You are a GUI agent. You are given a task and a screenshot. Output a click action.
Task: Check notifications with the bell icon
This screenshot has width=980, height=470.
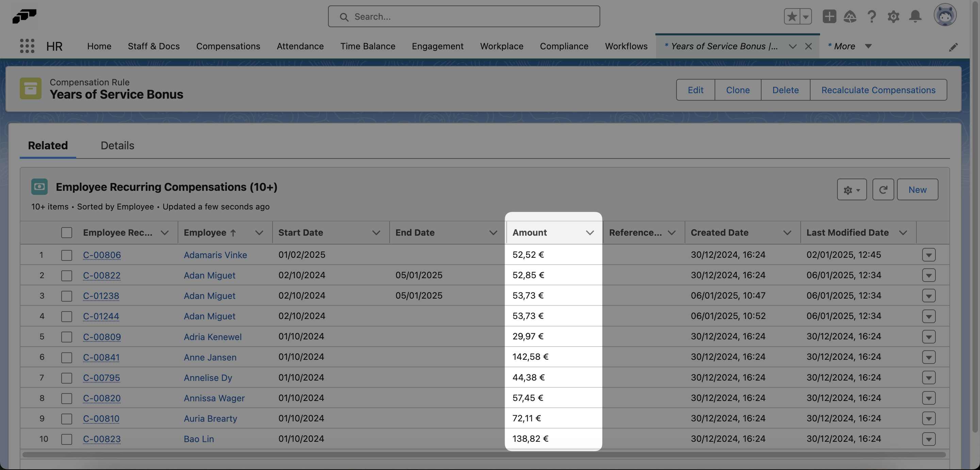click(x=915, y=16)
